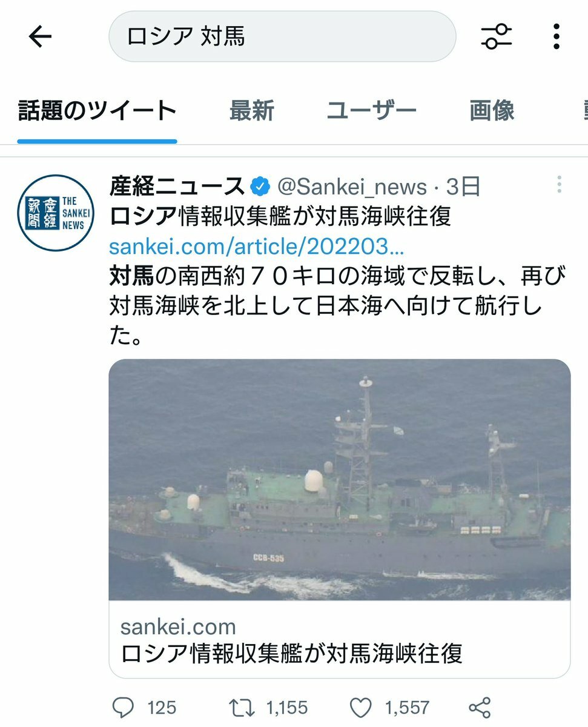Open the 産経ニュース account name

pos(177,187)
